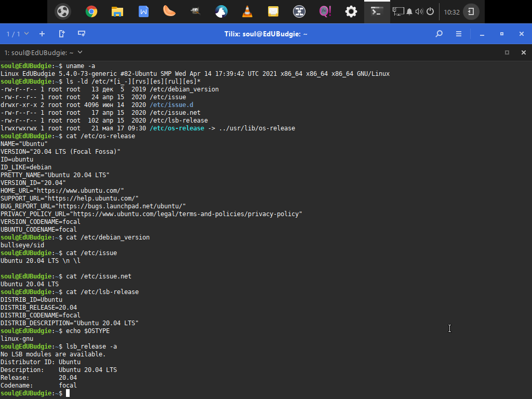Select the /etc/os-release symlink name
Screen dimensions: 532x399
(x=177, y=128)
